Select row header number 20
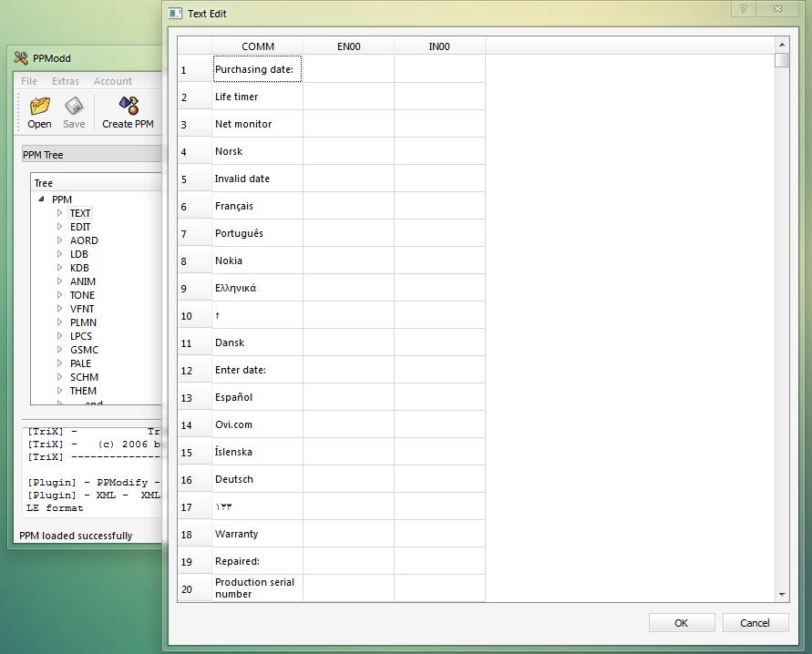The width and height of the screenshot is (812, 654). tap(194, 588)
